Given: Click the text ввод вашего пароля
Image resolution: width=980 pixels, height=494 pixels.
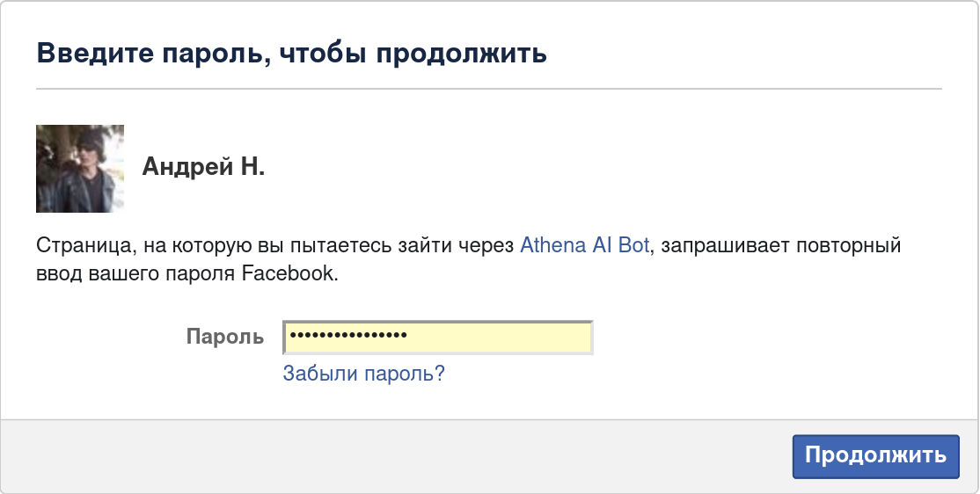Looking at the screenshot, I should 136,273.
